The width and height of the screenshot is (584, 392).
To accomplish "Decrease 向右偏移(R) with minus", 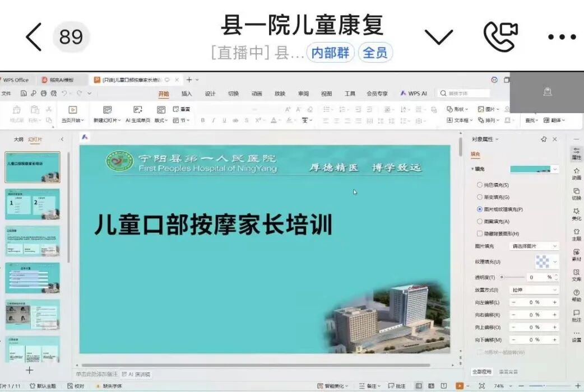I will pos(513,315).
